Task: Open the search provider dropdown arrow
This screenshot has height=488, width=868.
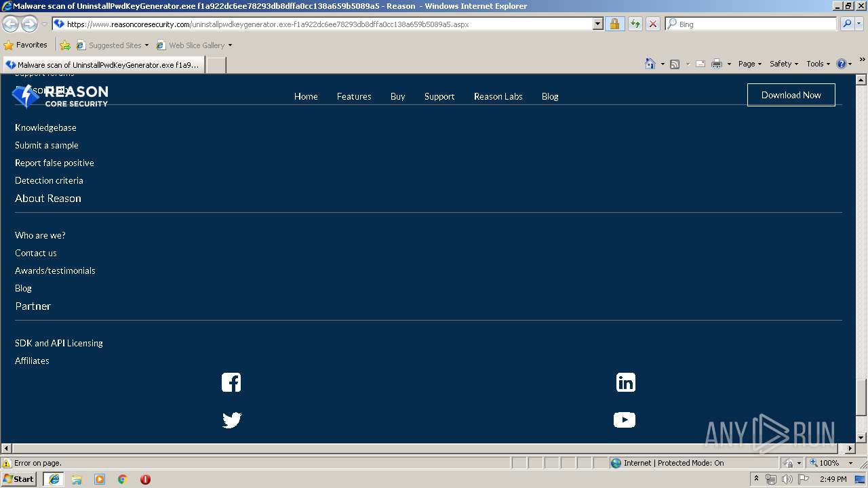Action: point(860,24)
